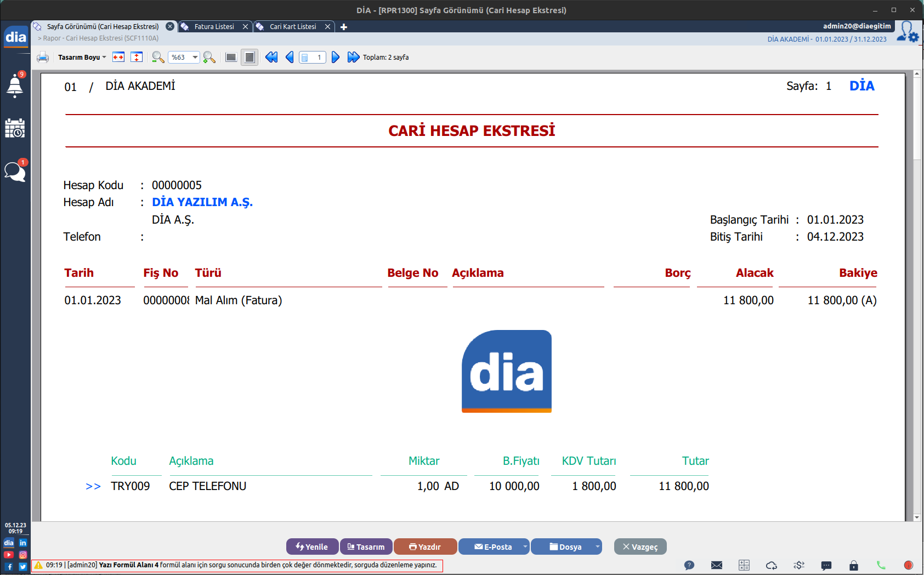The height and width of the screenshot is (575, 924).
Task: Zoom out with the minus magnifier
Action: 158,58
